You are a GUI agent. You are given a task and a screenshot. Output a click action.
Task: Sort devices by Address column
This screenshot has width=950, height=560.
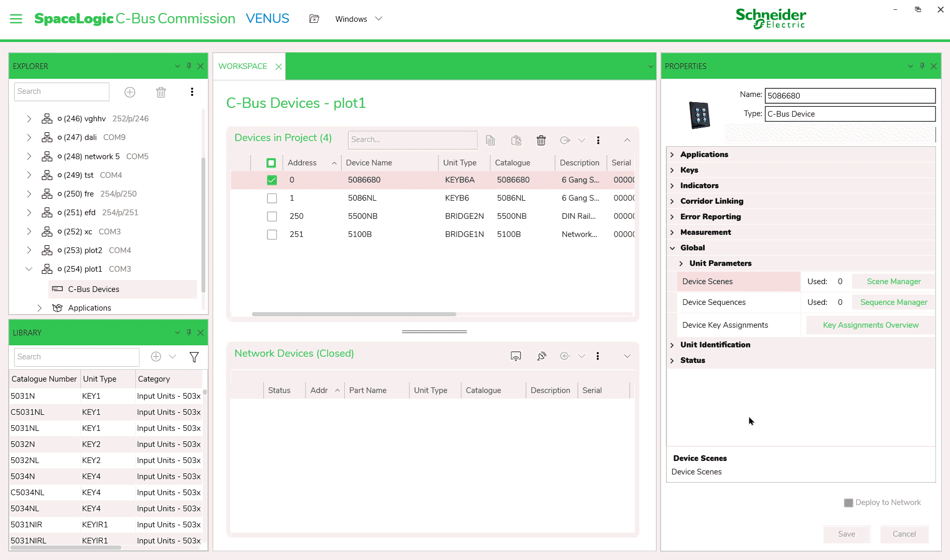[312, 163]
